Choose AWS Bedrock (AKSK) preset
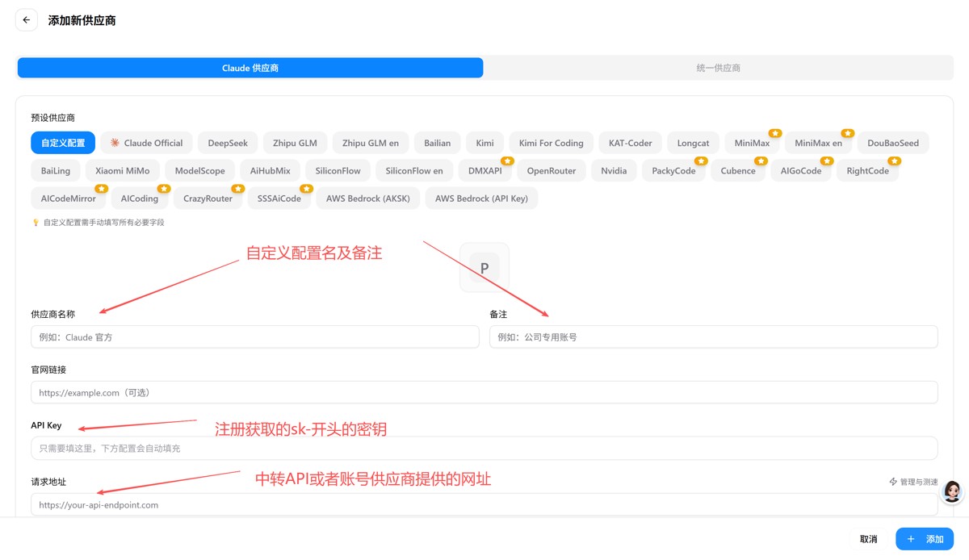This screenshot has height=560, width=969. 368,199
